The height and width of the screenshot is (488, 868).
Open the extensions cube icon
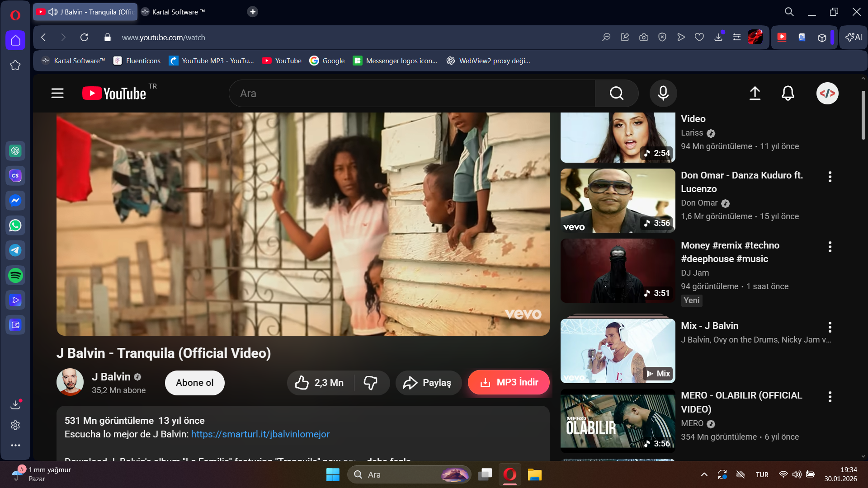click(822, 38)
